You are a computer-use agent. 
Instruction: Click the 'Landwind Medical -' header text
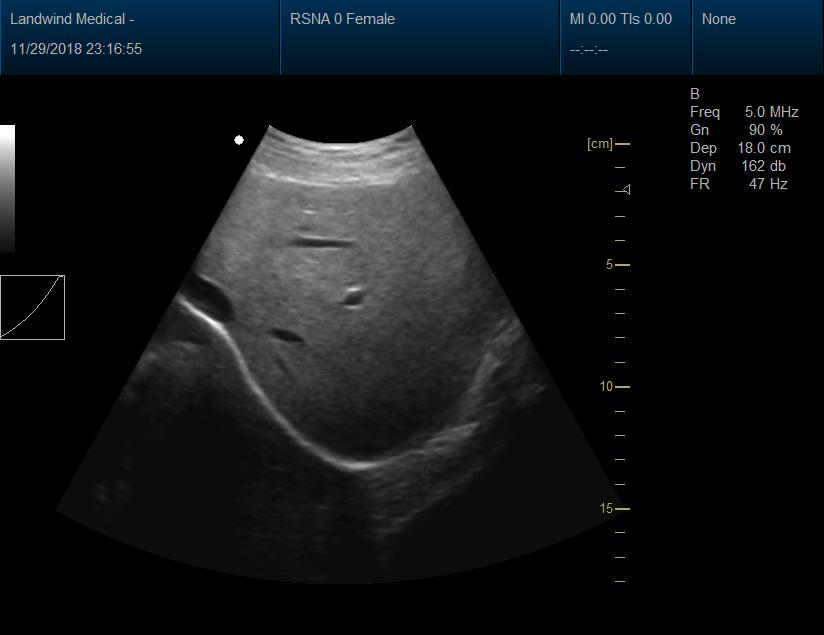coord(72,19)
